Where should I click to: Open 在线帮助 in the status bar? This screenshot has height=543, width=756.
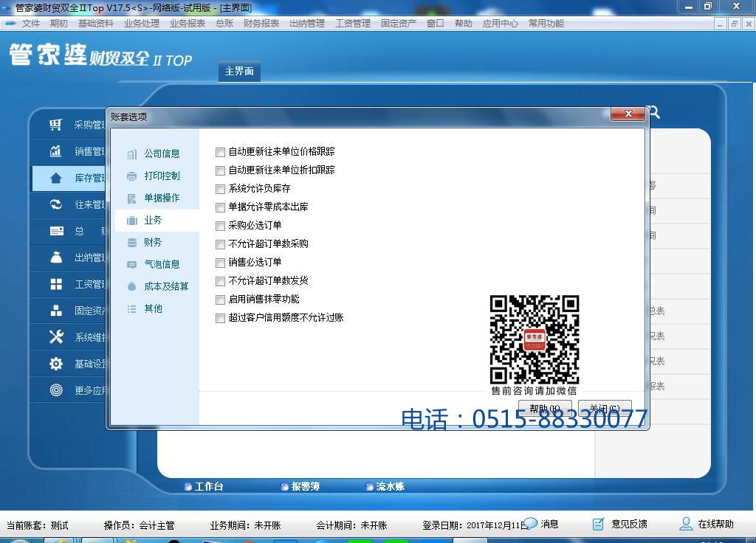point(707,525)
